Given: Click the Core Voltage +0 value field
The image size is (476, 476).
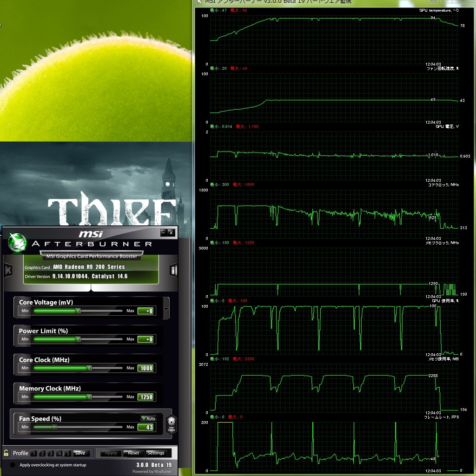Looking at the screenshot, I should (x=145, y=311).
